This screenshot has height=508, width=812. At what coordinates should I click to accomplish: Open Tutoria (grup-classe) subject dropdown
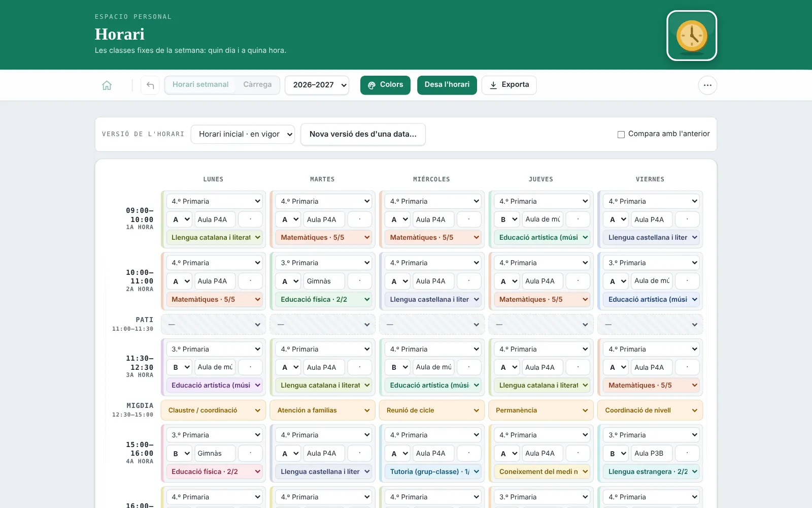(x=433, y=471)
